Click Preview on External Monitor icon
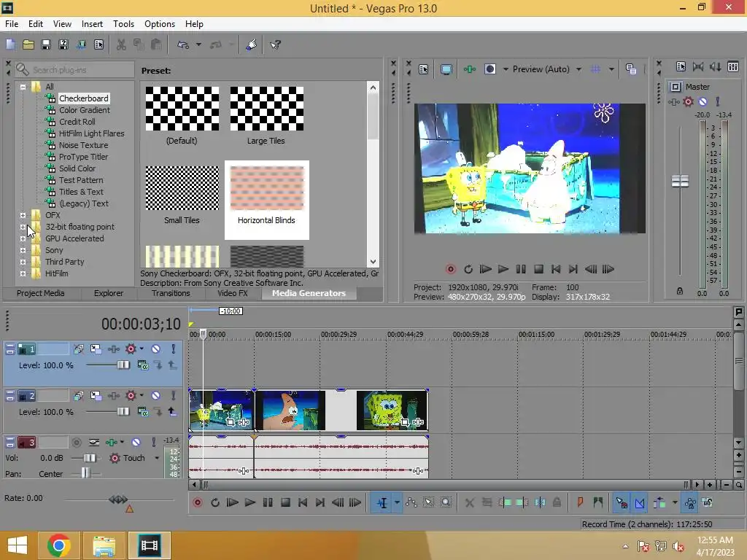The image size is (747, 560). pyautogui.click(x=446, y=69)
